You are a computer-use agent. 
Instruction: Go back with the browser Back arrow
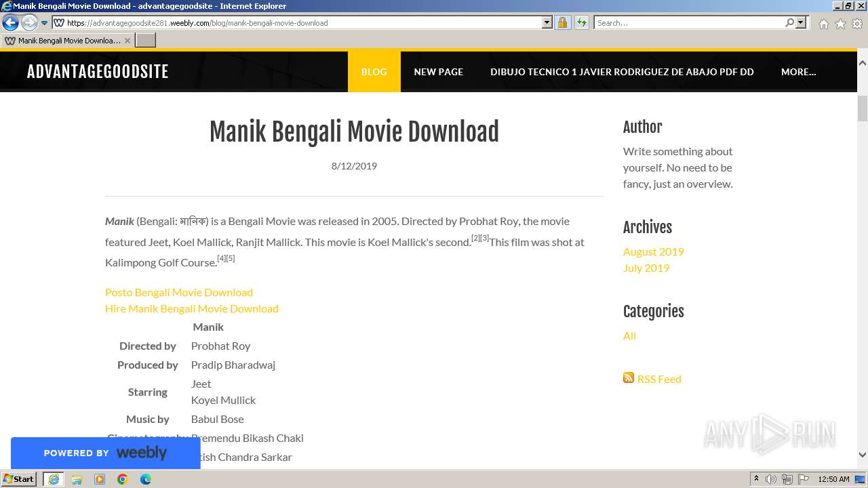10,23
